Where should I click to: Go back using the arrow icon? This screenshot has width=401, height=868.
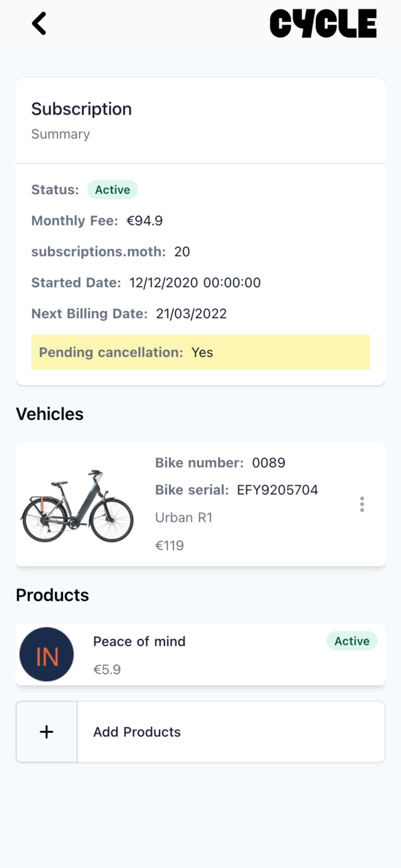[x=39, y=24]
